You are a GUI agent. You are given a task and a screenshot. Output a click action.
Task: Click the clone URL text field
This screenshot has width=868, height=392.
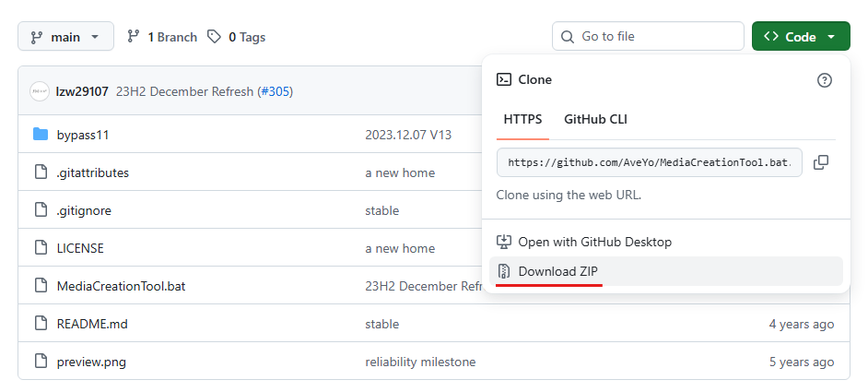pos(650,162)
